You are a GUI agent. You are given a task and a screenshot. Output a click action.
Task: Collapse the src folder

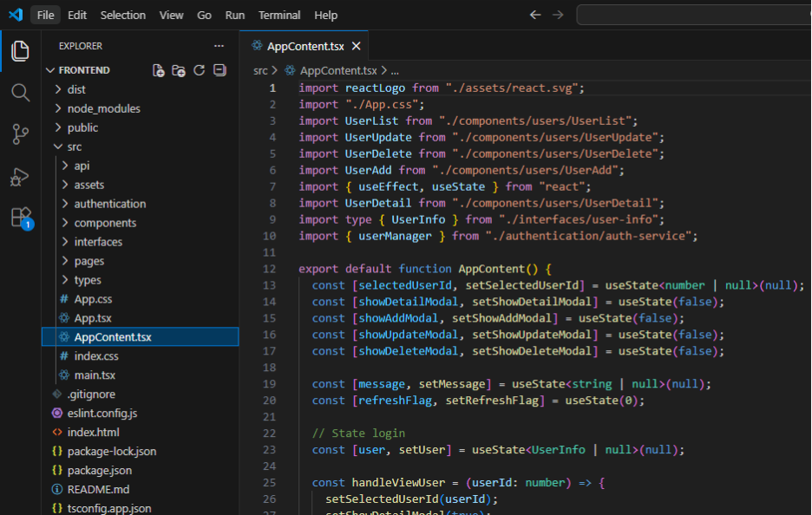tap(75, 147)
